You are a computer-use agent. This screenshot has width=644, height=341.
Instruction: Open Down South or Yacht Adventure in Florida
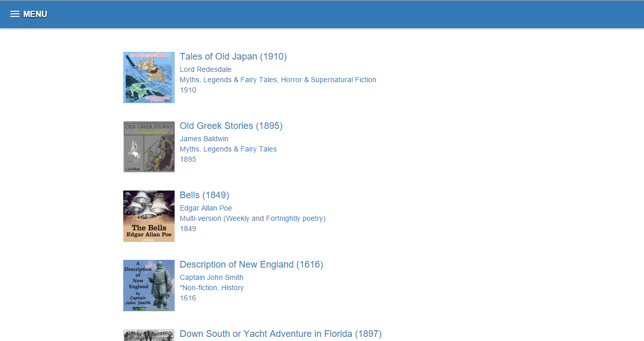tap(280, 334)
